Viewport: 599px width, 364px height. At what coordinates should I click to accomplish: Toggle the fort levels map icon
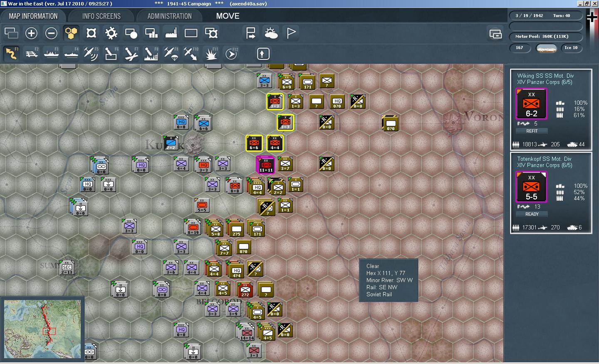tap(91, 33)
